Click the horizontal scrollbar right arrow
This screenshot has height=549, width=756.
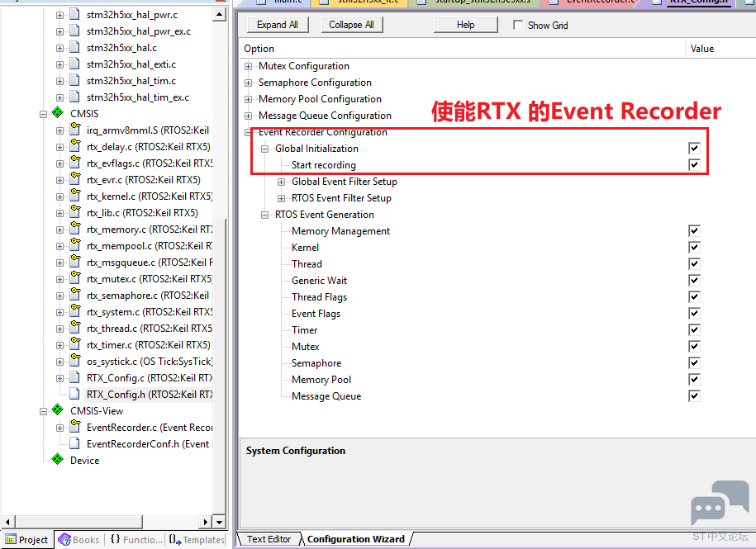pos(206,521)
